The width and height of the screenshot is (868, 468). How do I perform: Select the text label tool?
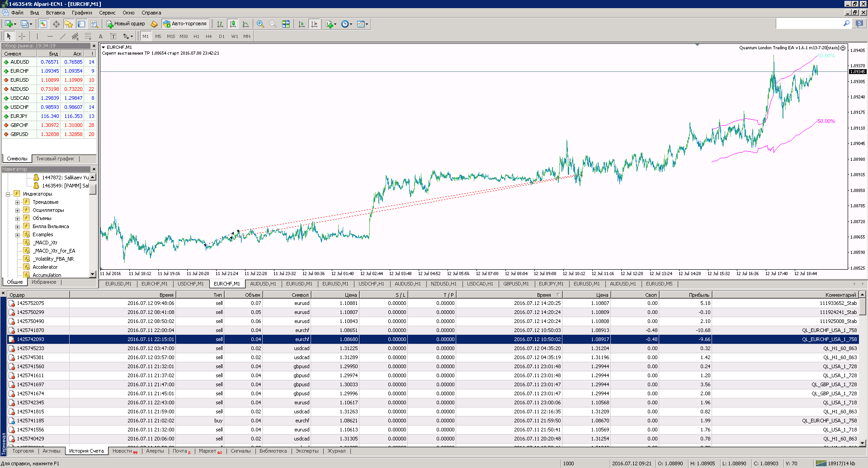[x=113, y=36]
